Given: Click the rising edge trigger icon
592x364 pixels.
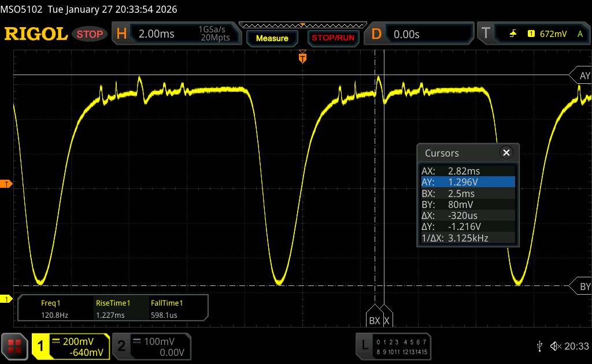Looking at the screenshot, I should coord(513,34).
